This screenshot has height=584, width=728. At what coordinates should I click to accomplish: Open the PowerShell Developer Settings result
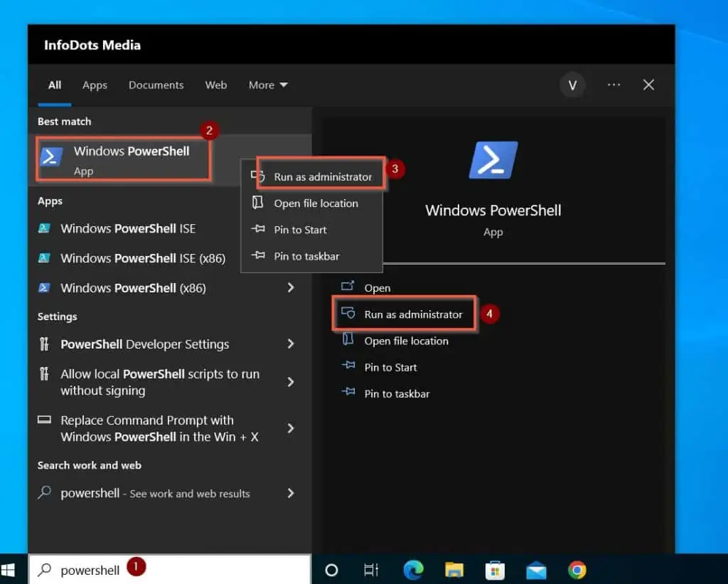(x=169, y=344)
